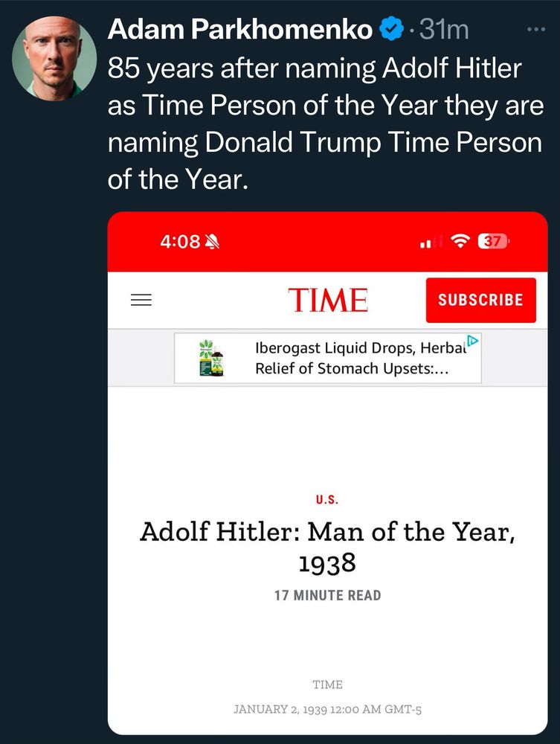560x744 pixels.
Task: Click the AdChoices triangle icon on ad
Action: click(473, 343)
